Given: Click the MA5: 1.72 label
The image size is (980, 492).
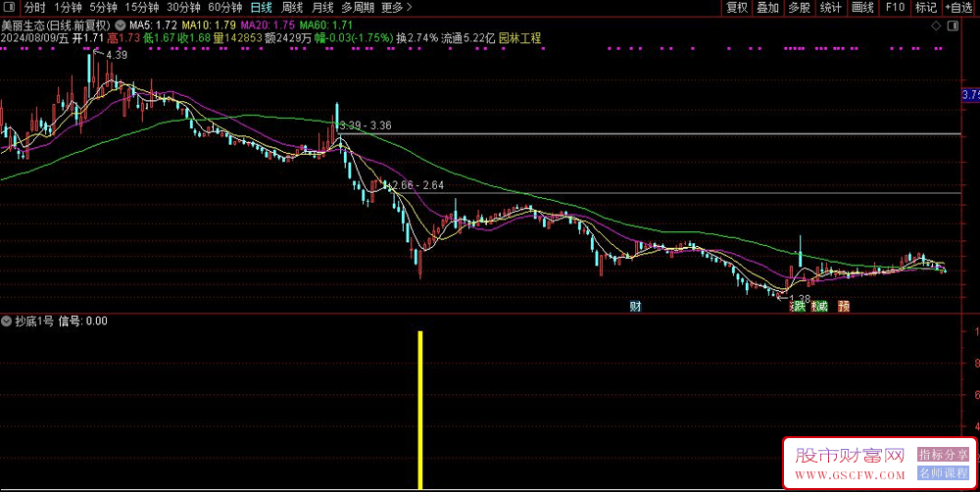Looking at the screenshot, I should click(x=153, y=25).
